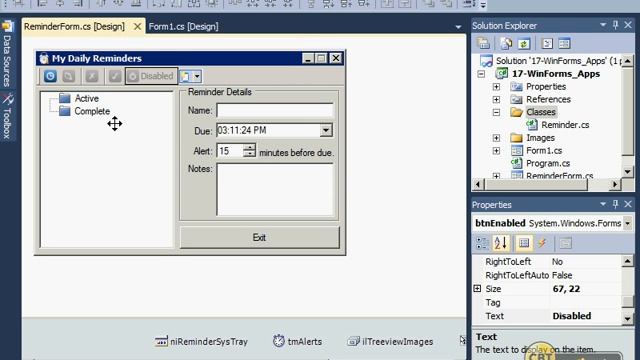Select Reminder.cs in Solution Explorer

click(565, 125)
